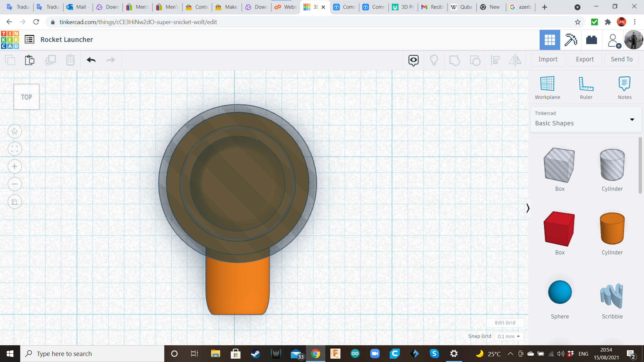Click the Paste clipboard icon

pyautogui.click(x=30, y=60)
